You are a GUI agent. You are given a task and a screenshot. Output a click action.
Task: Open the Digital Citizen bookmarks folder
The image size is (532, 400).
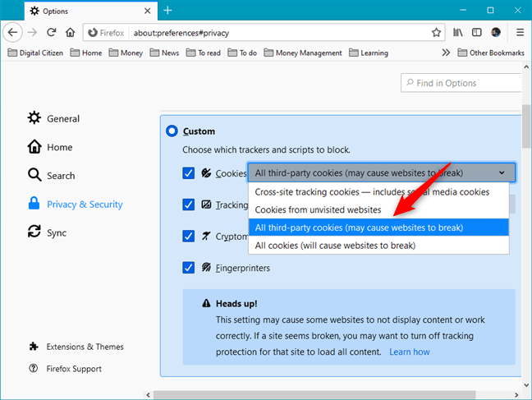click(x=35, y=53)
